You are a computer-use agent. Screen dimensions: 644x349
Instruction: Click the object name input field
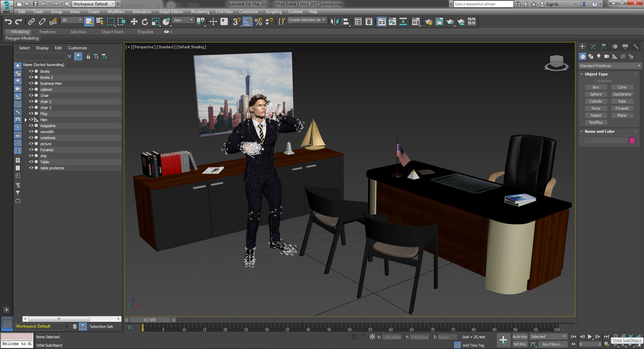pyautogui.click(x=606, y=140)
